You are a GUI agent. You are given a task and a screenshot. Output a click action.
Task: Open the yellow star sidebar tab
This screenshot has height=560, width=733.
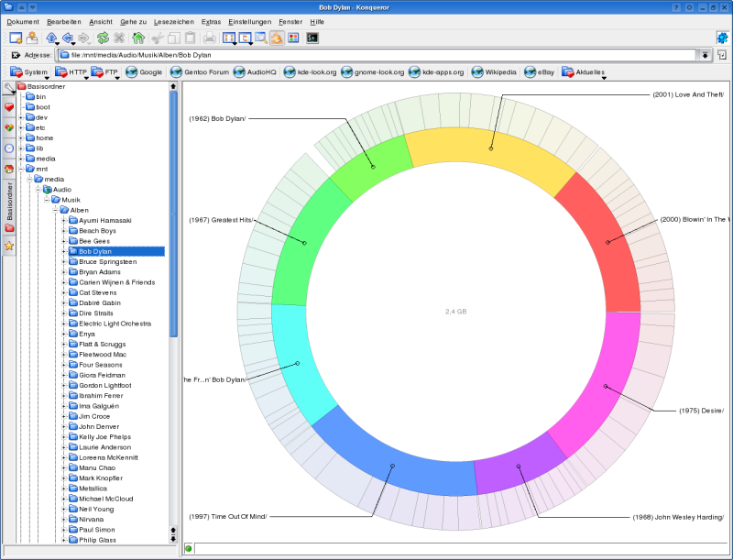[9, 246]
